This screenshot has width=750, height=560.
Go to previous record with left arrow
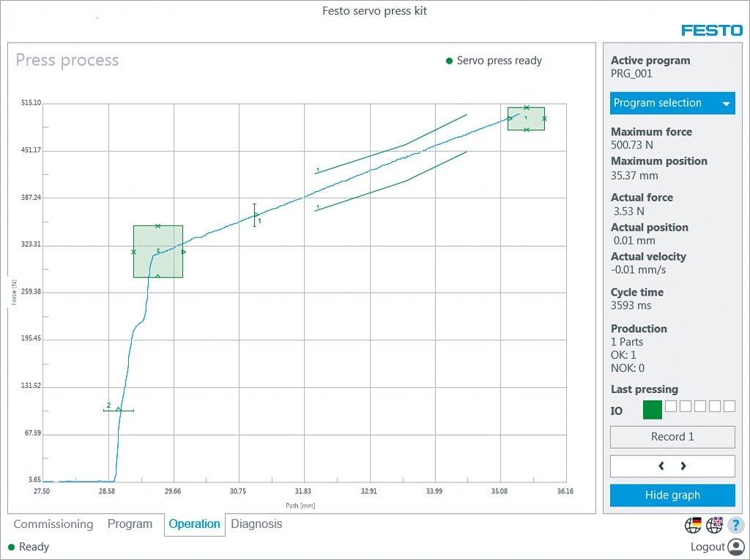coord(661,466)
